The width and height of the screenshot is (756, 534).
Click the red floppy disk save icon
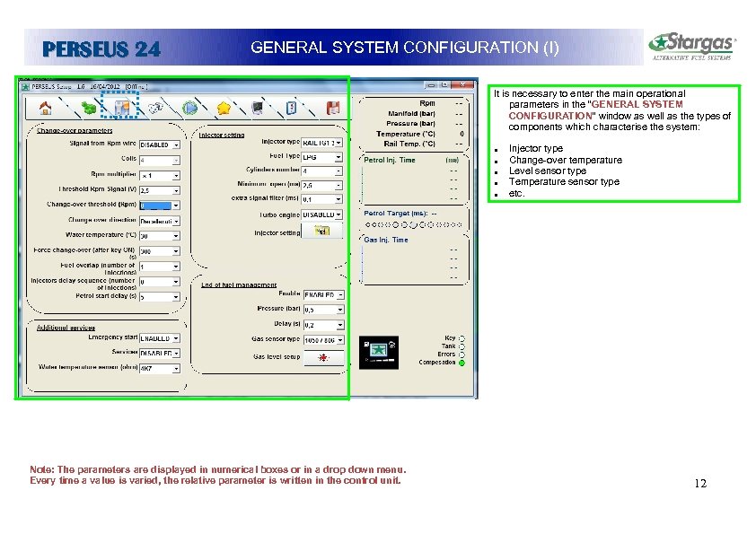click(x=333, y=108)
